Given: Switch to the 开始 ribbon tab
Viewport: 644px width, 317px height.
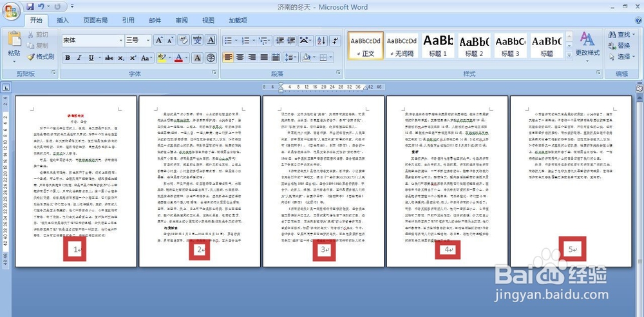Looking at the screenshot, I should (37, 21).
